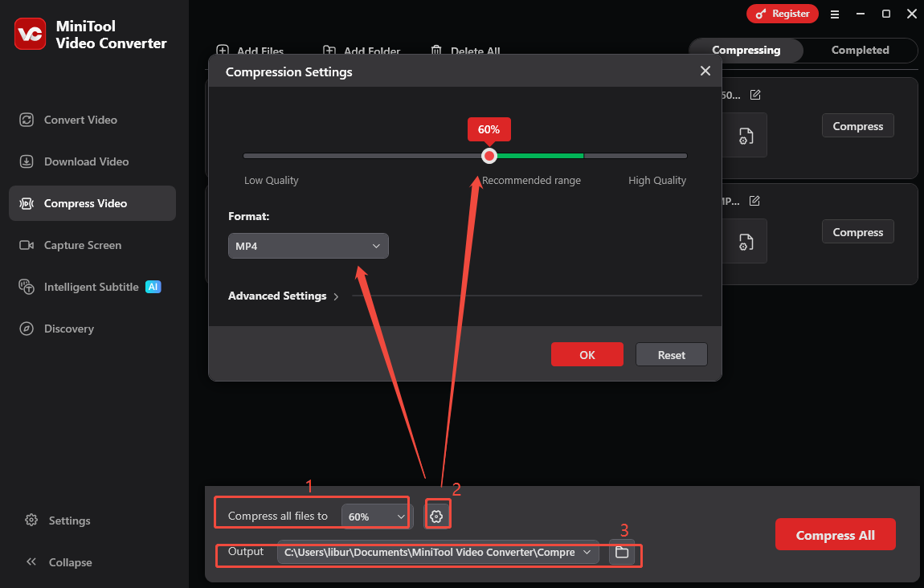Open the gear icon beside Compress all files

pyautogui.click(x=437, y=514)
